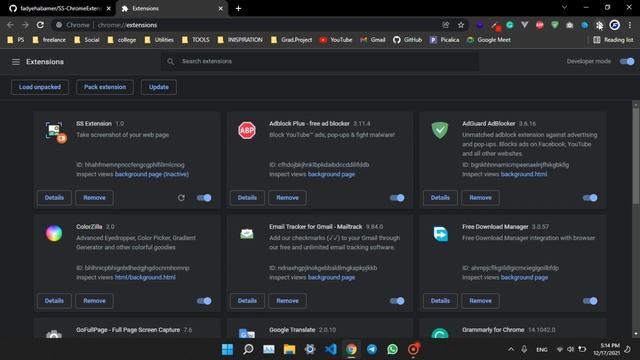Open SS Extension background page (inactive) link

(x=152, y=174)
